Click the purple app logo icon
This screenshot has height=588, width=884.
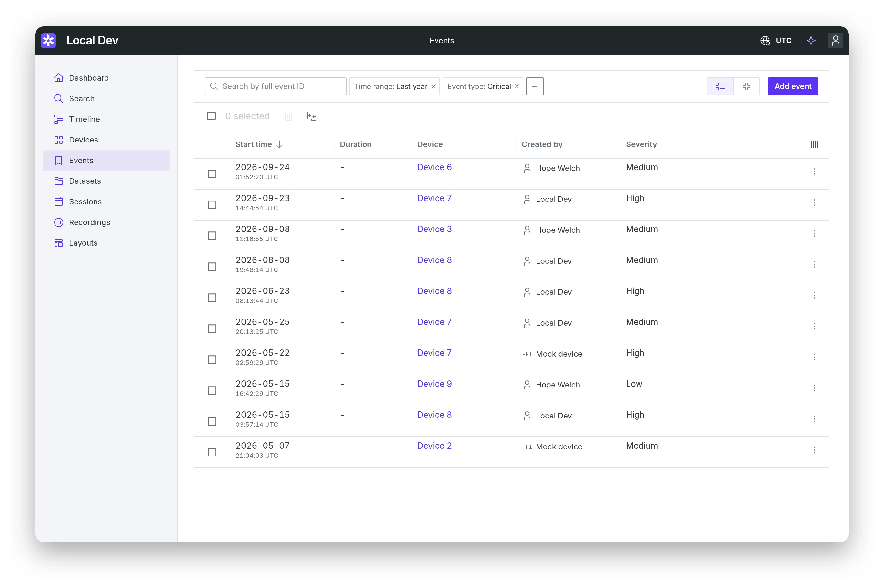click(48, 41)
